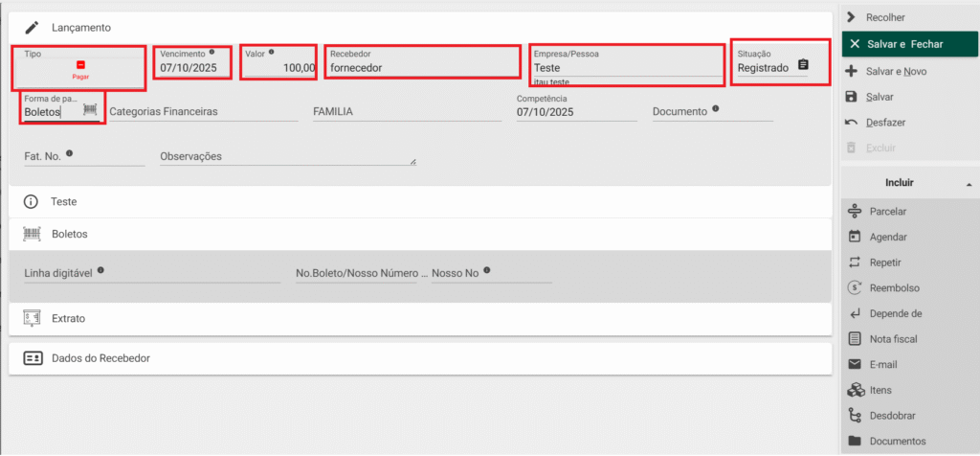
Task: Collapse the Incluir section arrow
Action: (968, 183)
